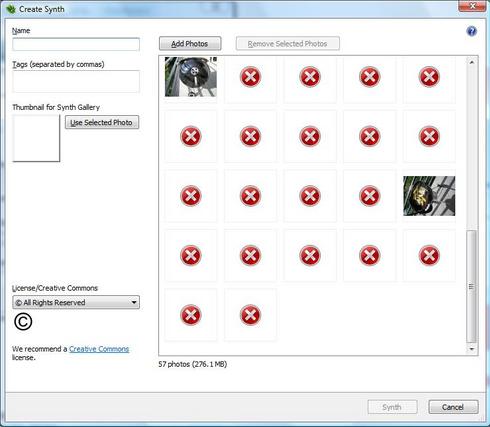Viewport: 490px width, 427px height.
Task: Select the first failed thumbnail in the bottom row
Action: [x=191, y=315]
